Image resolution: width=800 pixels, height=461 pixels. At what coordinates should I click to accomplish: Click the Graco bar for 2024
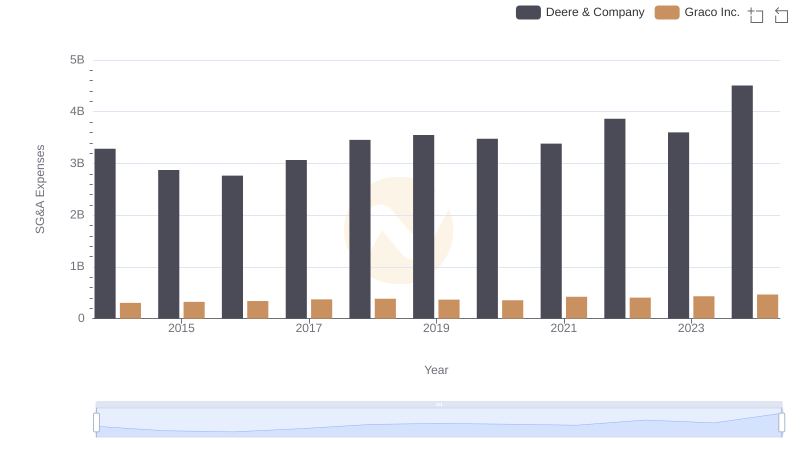point(767,306)
